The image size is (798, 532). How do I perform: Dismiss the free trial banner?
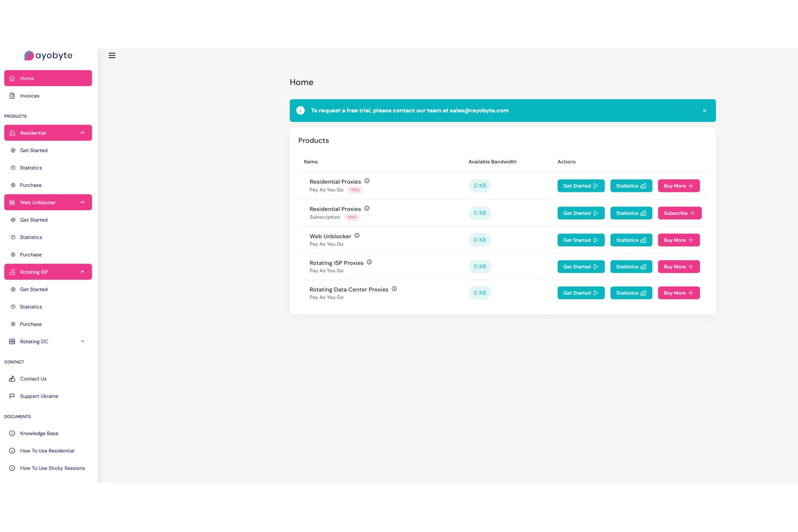[704, 110]
